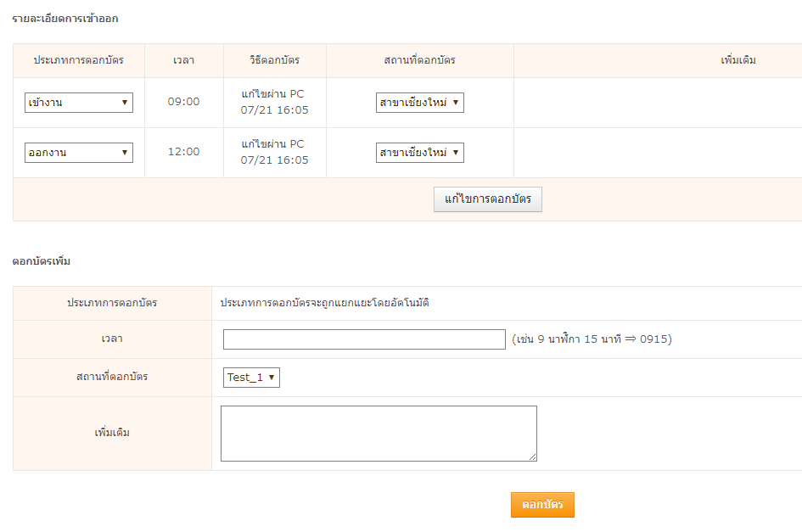Click the เข้างาน row's แก้ไขผ่าน PC text
This screenshot has height=532, width=802.
pos(272,94)
